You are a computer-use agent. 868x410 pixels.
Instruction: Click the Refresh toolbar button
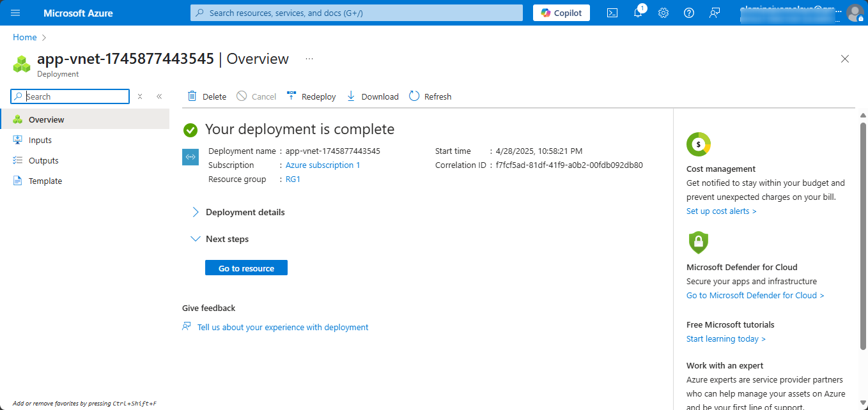[430, 96]
